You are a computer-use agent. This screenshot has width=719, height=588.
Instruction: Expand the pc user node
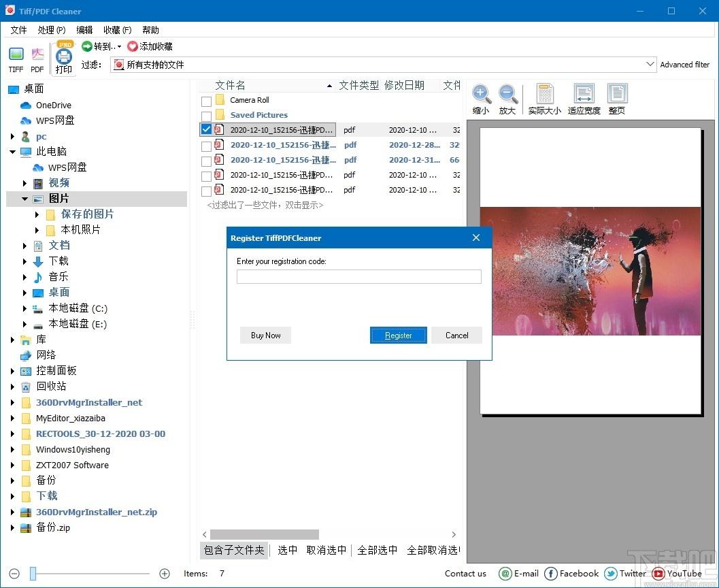(13, 136)
